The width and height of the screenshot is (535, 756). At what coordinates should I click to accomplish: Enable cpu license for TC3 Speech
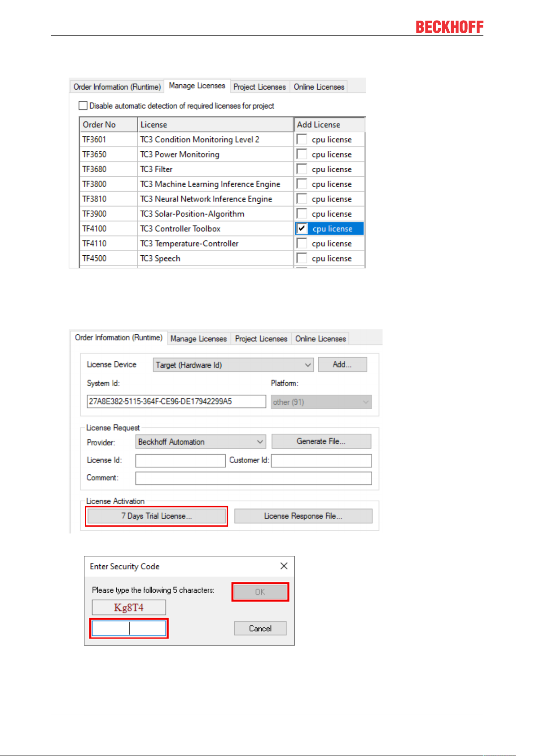tap(302, 258)
